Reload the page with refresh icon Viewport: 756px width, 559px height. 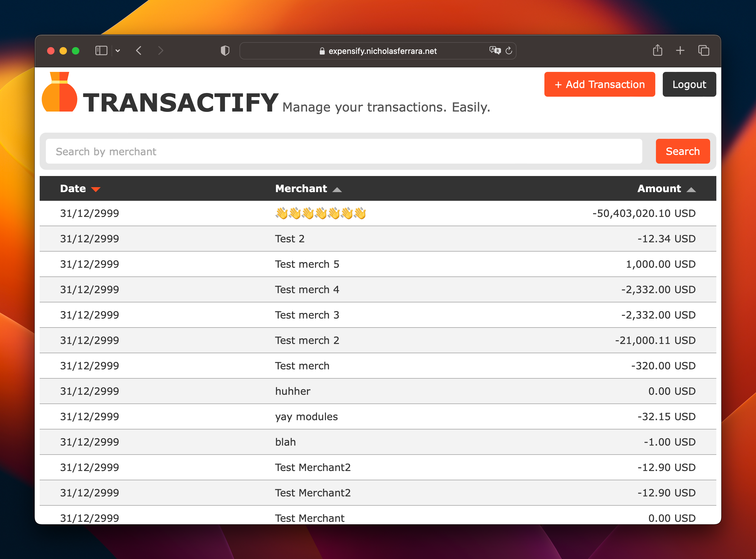click(x=509, y=51)
